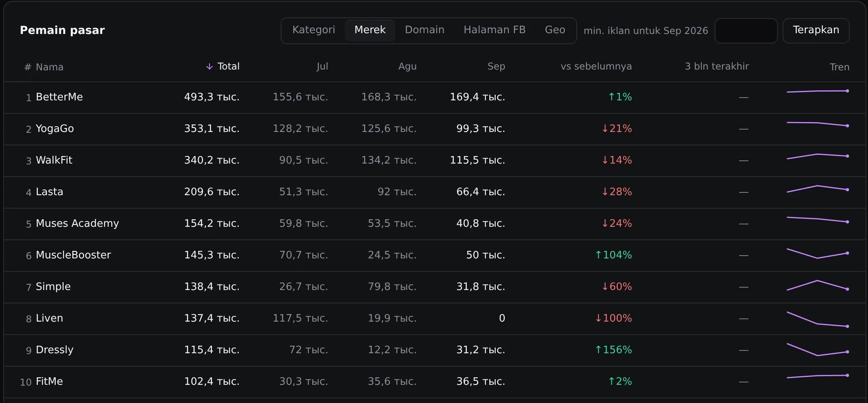
Task: Open YogaGo trend sparkline chart
Action: [818, 124]
